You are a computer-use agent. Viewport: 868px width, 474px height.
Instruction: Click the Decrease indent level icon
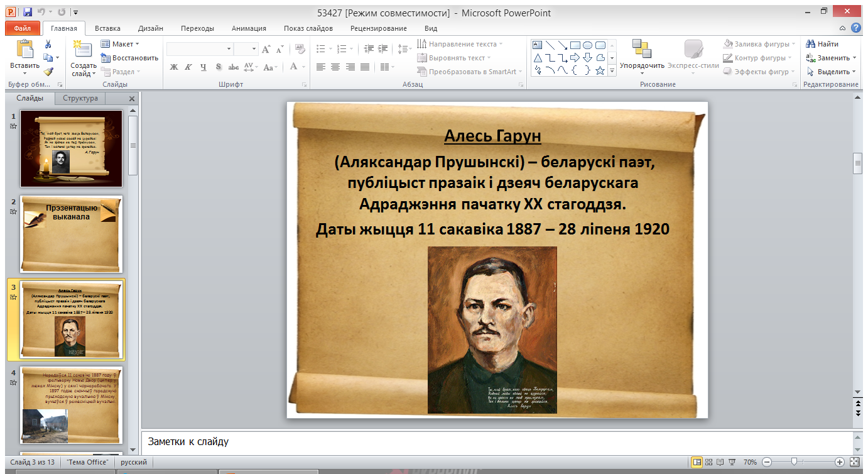(369, 48)
